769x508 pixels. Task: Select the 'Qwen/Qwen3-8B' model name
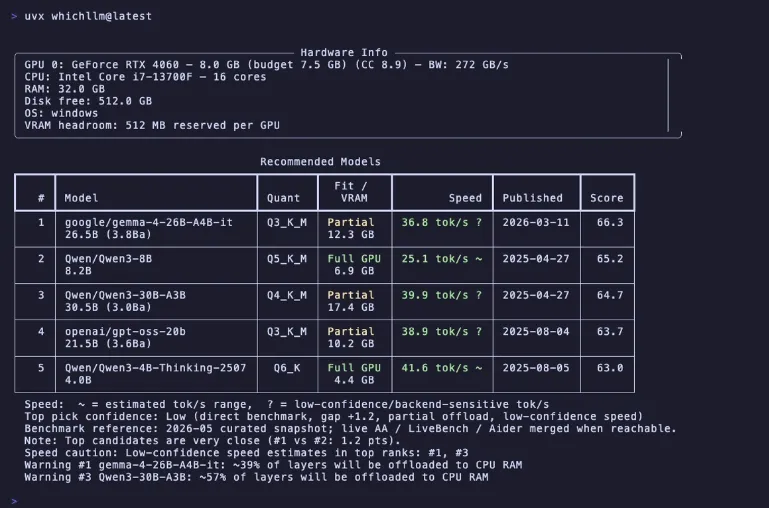pyautogui.click(x=108, y=258)
